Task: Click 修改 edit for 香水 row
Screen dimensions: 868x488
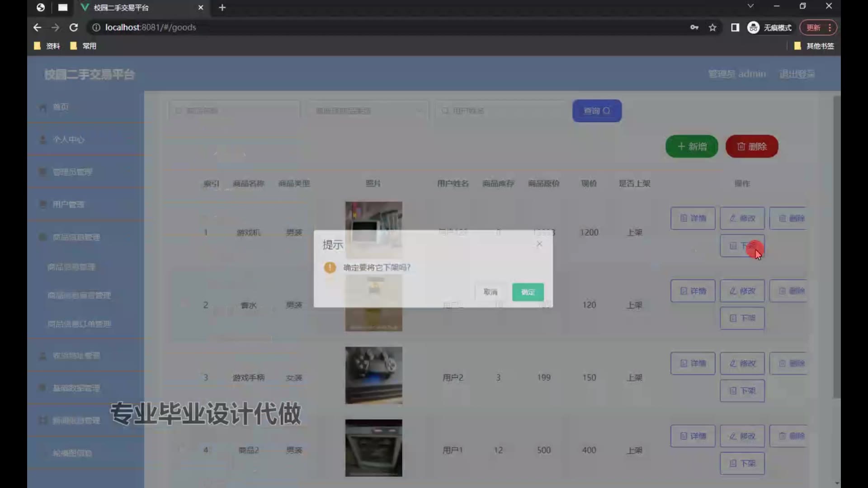Action: pyautogui.click(x=742, y=291)
